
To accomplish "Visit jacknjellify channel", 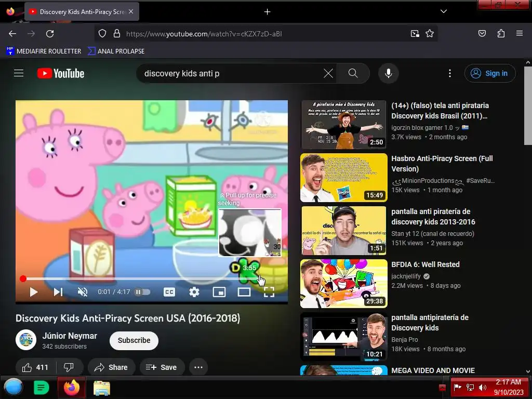I will [406, 276].
